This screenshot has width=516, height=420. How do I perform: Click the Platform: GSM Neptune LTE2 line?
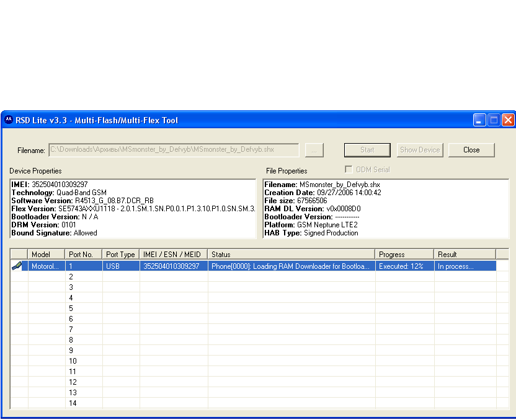(311, 225)
